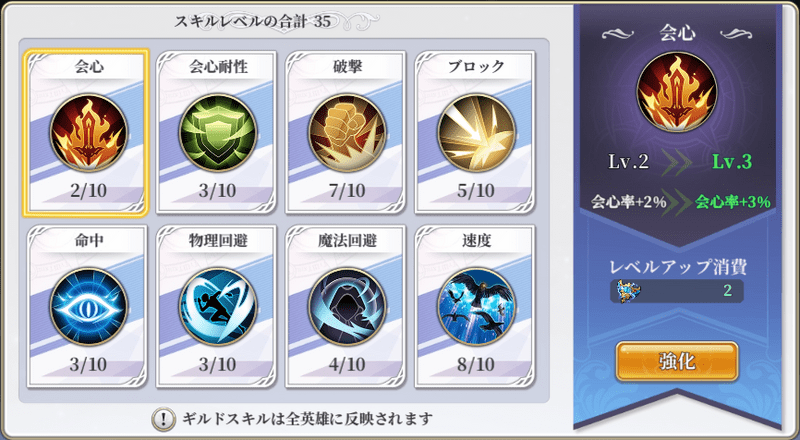Click the 魔法回避 card title label

pos(347,241)
